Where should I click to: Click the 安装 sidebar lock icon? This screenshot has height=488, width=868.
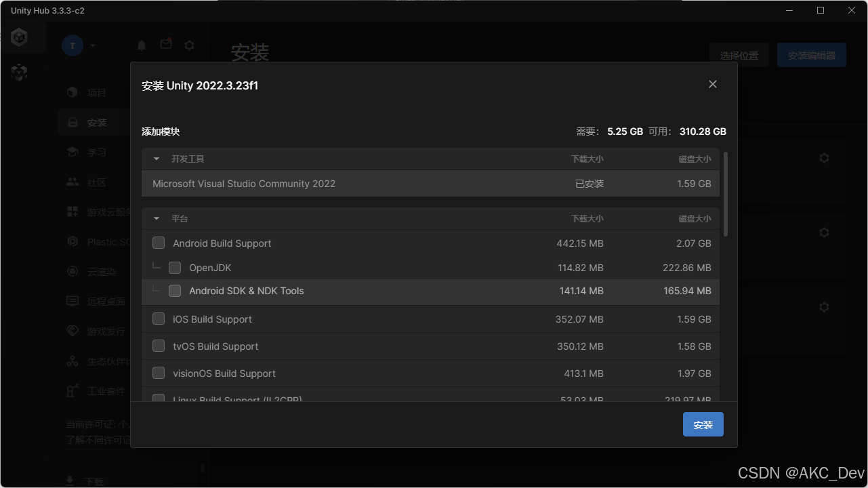[73, 123]
